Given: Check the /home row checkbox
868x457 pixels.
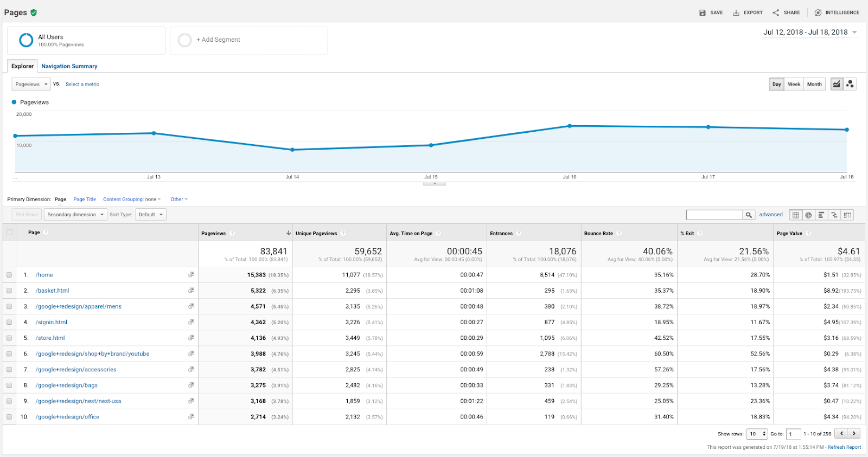Looking at the screenshot, I should 9,275.
